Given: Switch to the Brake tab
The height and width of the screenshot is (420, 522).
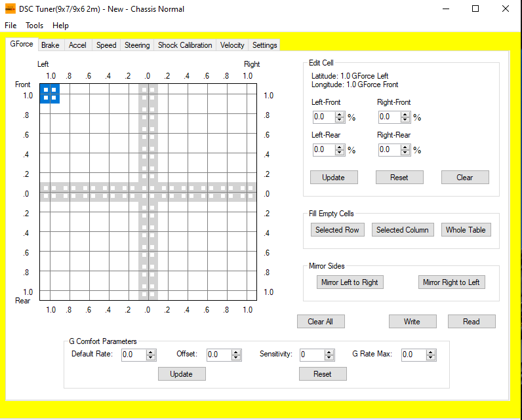Looking at the screenshot, I should coord(50,45).
